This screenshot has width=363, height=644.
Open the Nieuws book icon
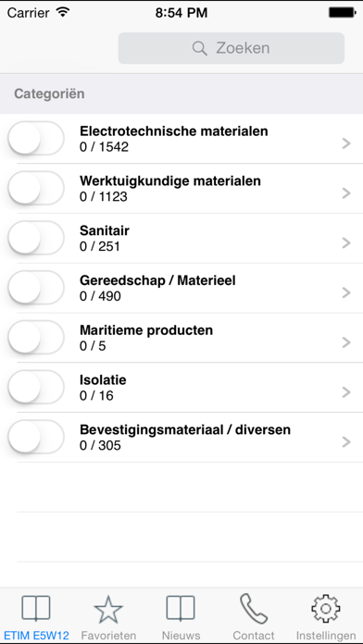181,608
